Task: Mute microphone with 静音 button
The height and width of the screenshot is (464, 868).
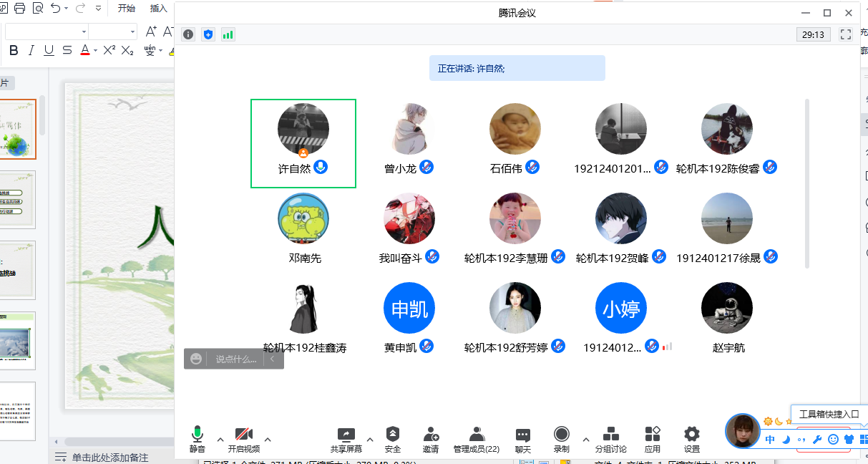Action: pos(197,438)
